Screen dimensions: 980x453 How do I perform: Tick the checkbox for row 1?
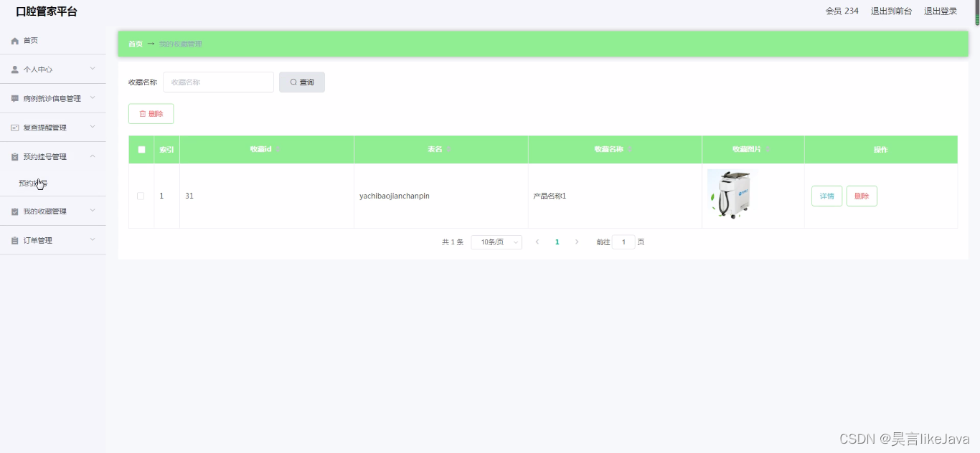click(141, 196)
